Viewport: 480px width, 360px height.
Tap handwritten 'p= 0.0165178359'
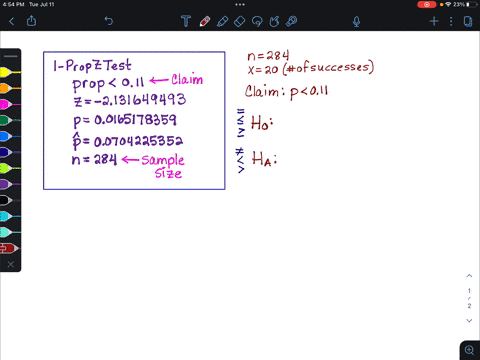(125, 120)
